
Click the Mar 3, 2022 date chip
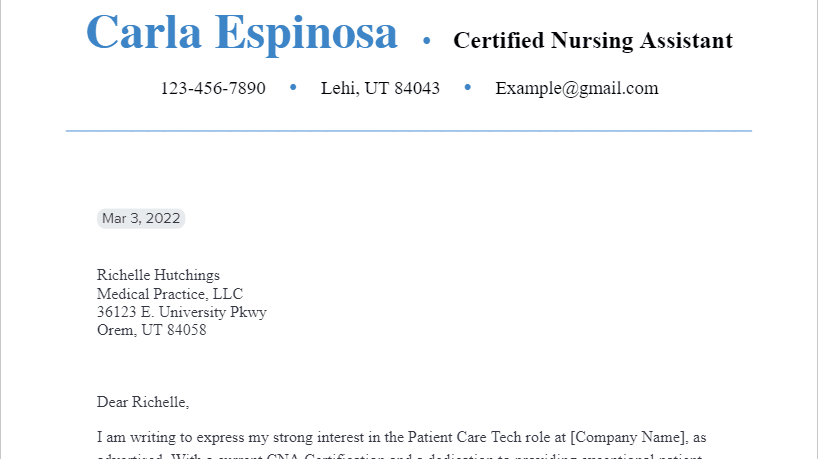(x=141, y=218)
